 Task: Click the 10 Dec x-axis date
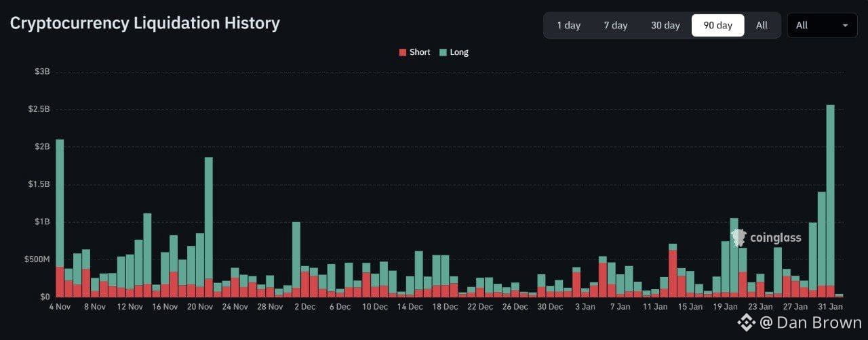[375, 307]
